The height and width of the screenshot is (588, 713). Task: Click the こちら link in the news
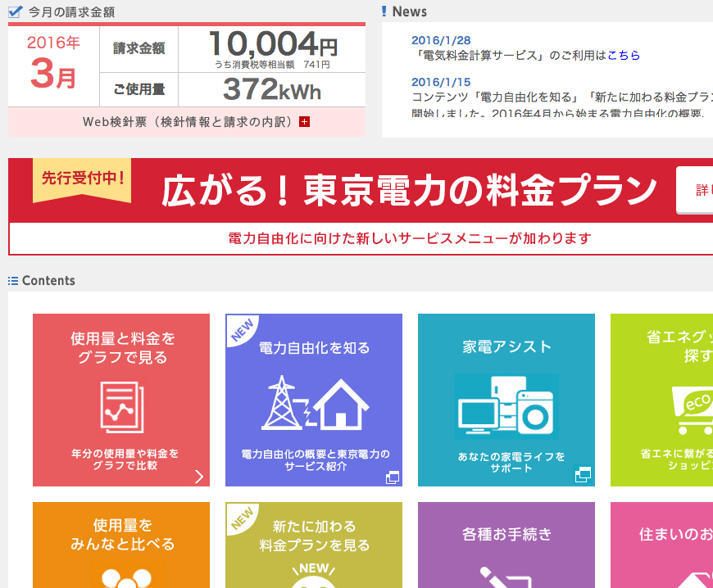point(624,56)
